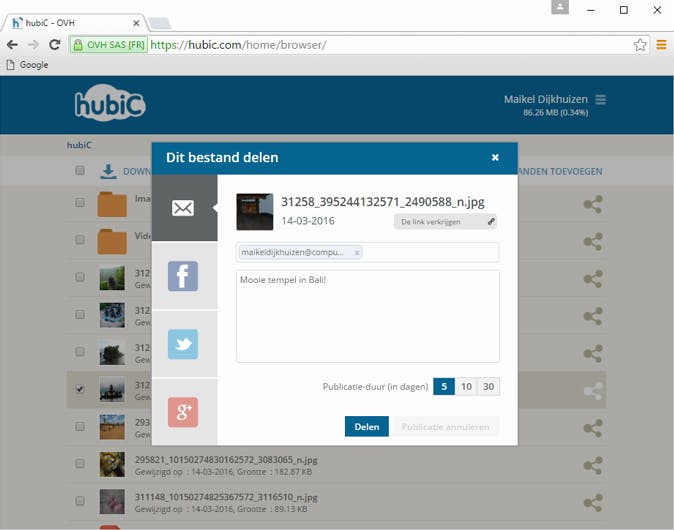Screen dimensions: 674x530
Task: Click the Chrome profile user icon
Action: click(x=560, y=8)
